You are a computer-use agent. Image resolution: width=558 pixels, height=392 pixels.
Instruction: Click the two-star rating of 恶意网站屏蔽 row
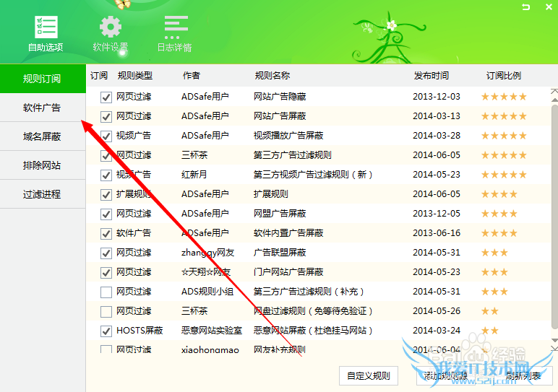[489, 331]
